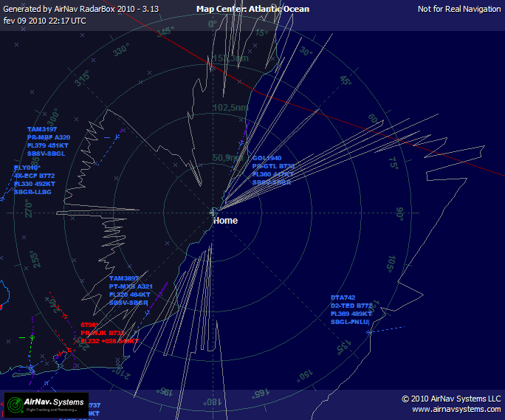Open the www.airnavsystems.com link
Viewport: 505px width, 420px height.
coord(456,409)
